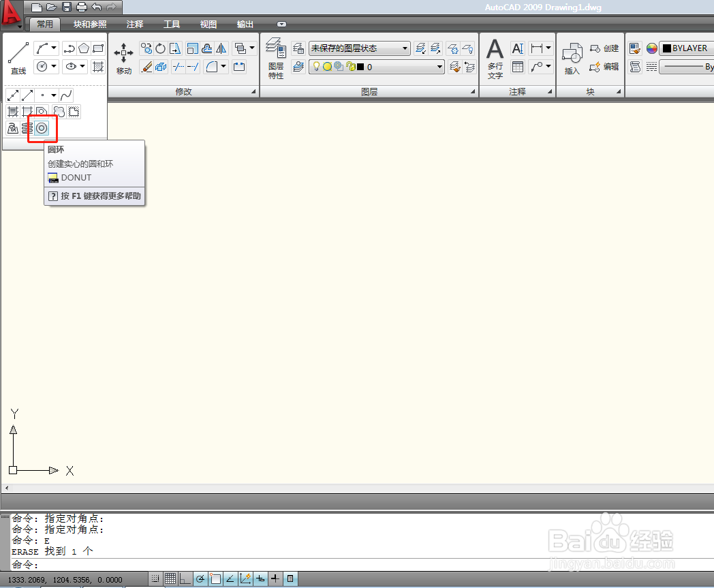Select the Rectangle draw tool
The image size is (714, 588).
coord(98,48)
